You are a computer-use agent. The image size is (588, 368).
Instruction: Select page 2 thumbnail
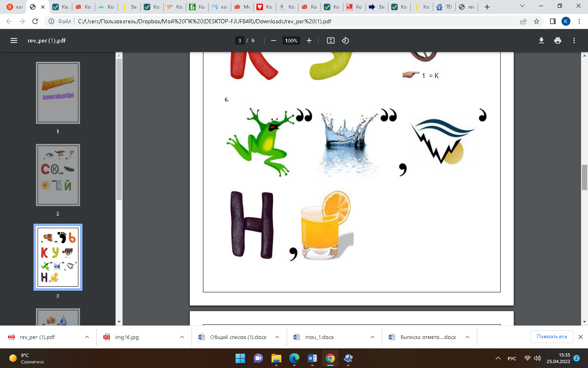point(58,175)
